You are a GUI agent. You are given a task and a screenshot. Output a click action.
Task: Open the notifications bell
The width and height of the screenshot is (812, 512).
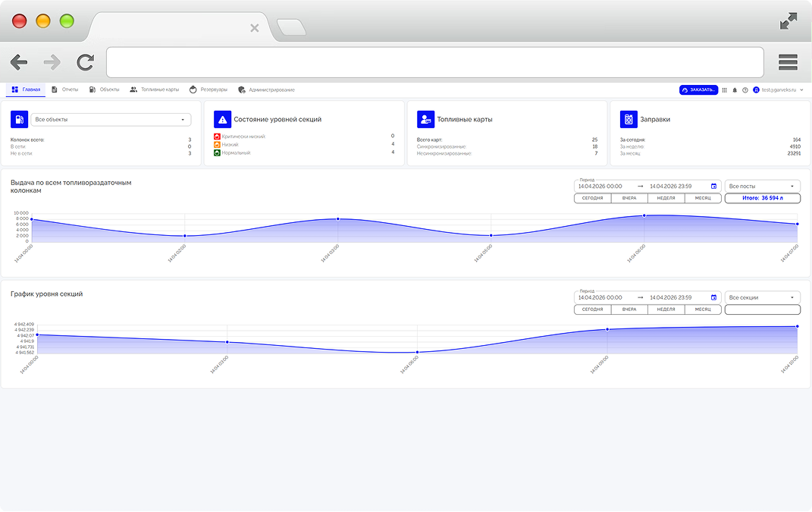pyautogui.click(x=735, y=90)
